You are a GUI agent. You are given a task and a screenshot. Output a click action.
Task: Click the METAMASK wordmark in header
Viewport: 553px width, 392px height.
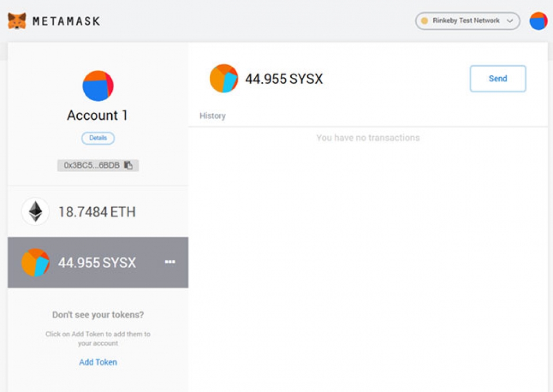(x=66, y=21)
